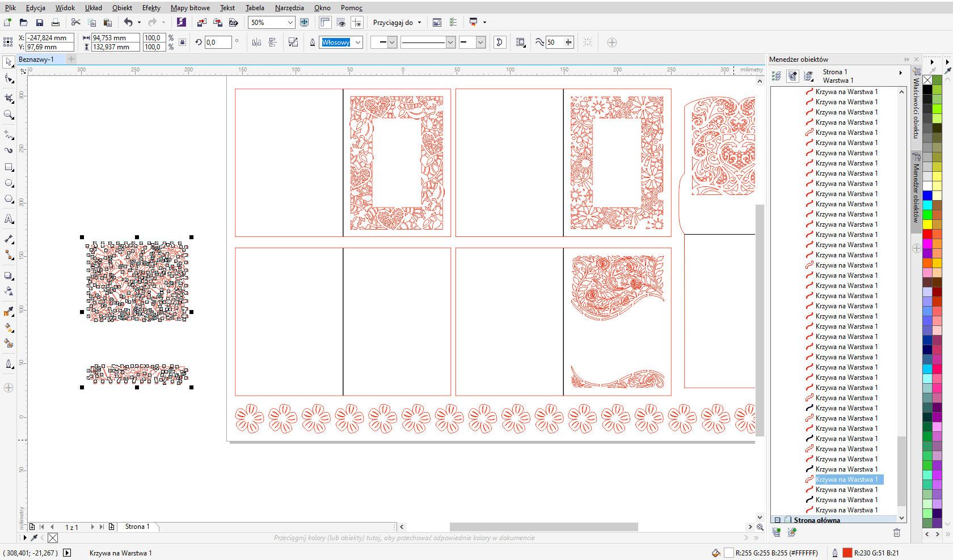Viewport: 953px width, 560px height.
Task: Pick the Rectangle tool
Action: [9, 167]
